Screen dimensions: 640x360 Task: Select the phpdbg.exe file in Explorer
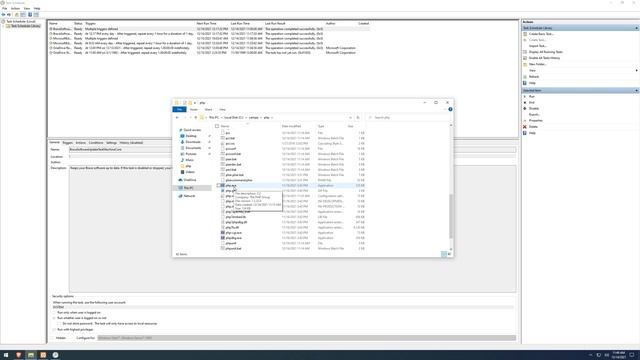click(x=233, y=238)
